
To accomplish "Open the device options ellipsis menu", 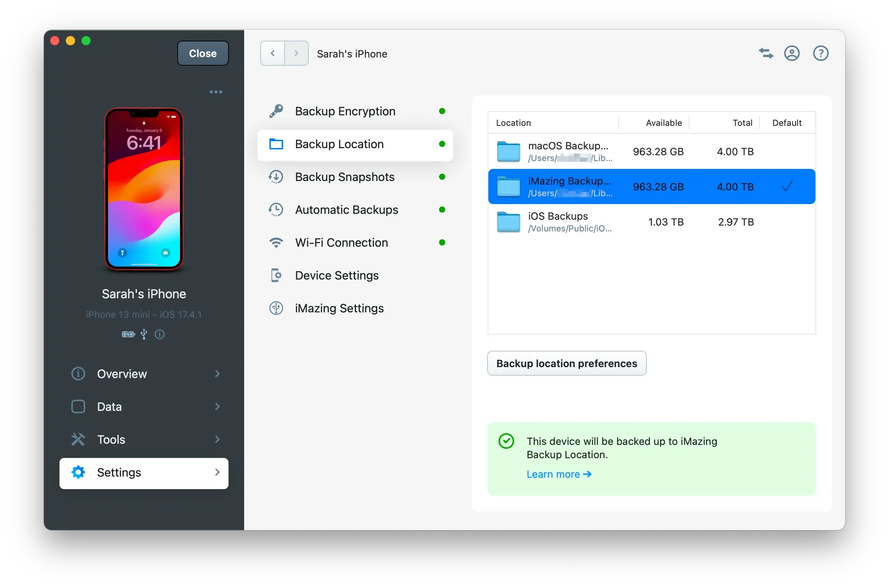I will coord(216,91).
